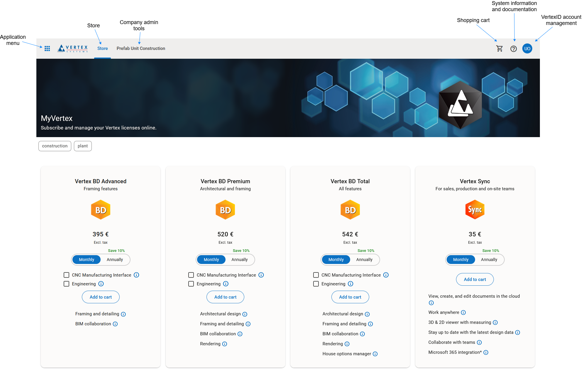This screenshot has width=588, height=372.
Task: Show info for Engineering in BD Total
Action: pos(350,284)
